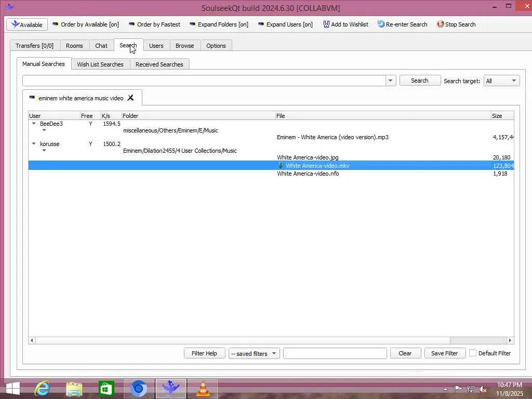Check the Default Filter checkbox
The height and width of the screenshot is (399, 532).
point(473,353)
